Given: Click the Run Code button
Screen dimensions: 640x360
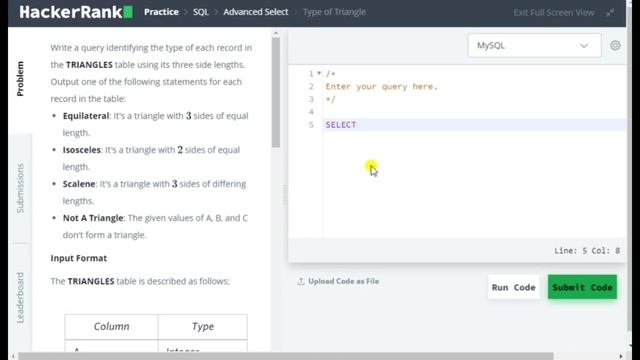Looking at the screenshot, I should [513, 287].
